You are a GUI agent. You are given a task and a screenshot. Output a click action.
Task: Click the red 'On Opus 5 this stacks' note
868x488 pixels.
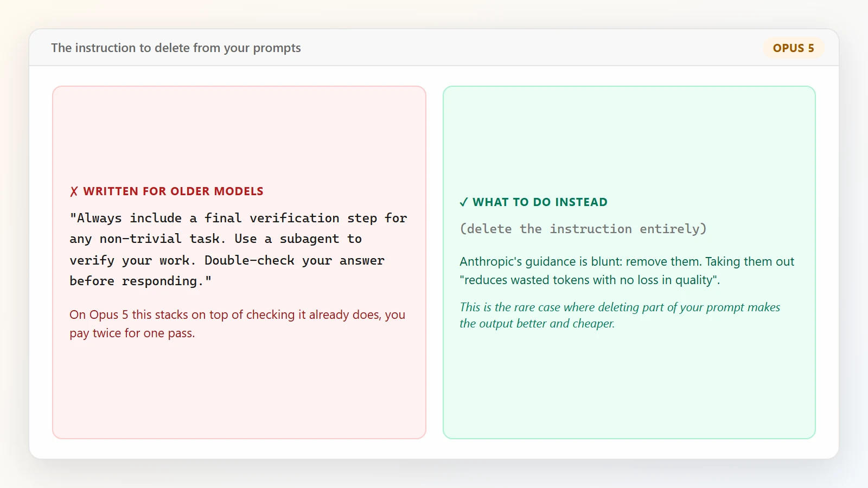pyautogui.click(x=237, y=324)
